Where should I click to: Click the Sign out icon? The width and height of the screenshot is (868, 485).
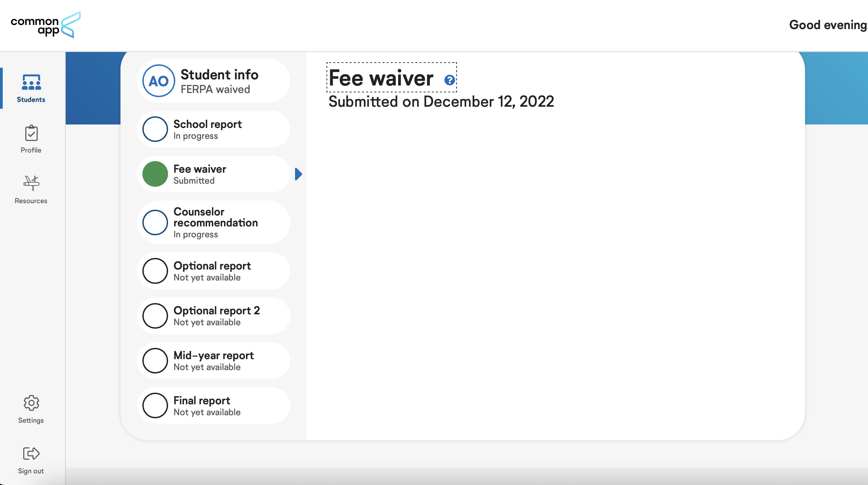point(31,454)
